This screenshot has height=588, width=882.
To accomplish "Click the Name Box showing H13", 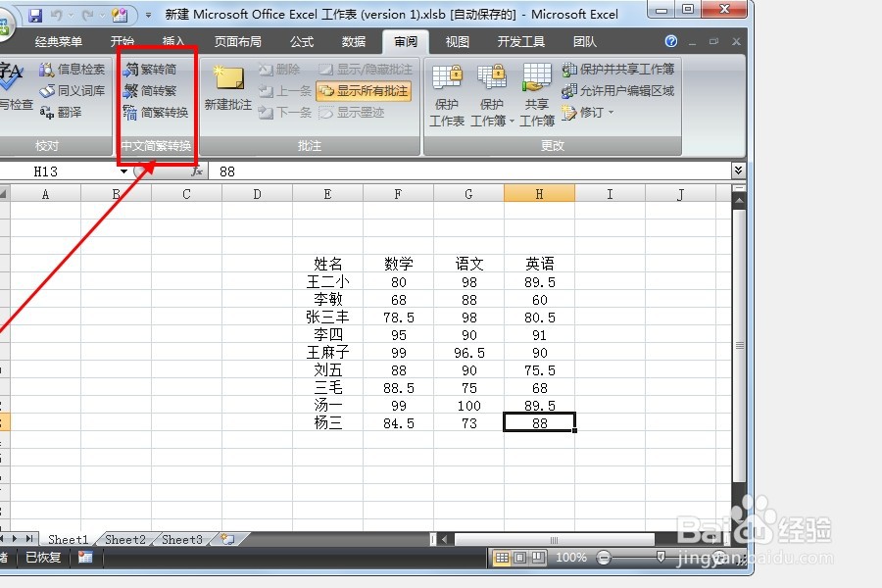I will (45, 171).
